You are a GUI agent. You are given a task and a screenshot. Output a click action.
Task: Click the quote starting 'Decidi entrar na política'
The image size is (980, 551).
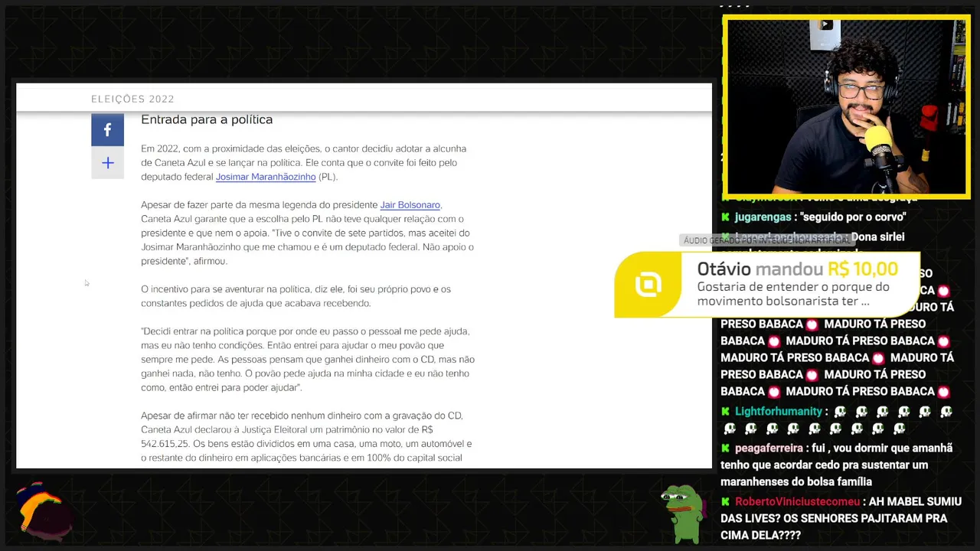pyautogui.click(x=308, y=360)
